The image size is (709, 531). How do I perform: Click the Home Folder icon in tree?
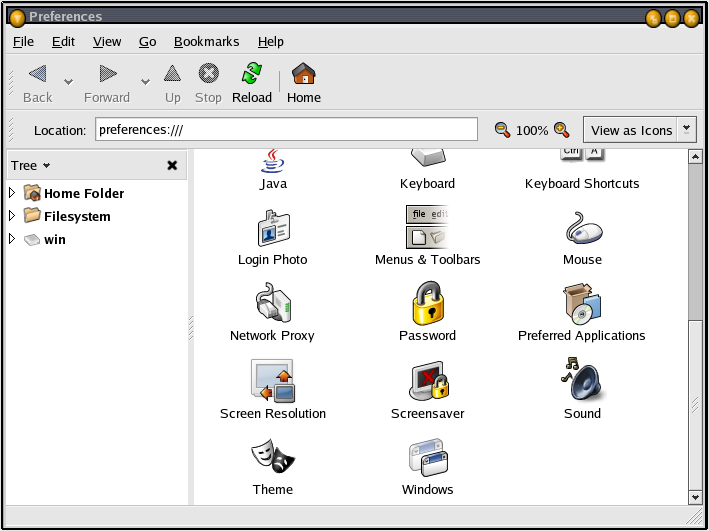(x=33, y=193)
